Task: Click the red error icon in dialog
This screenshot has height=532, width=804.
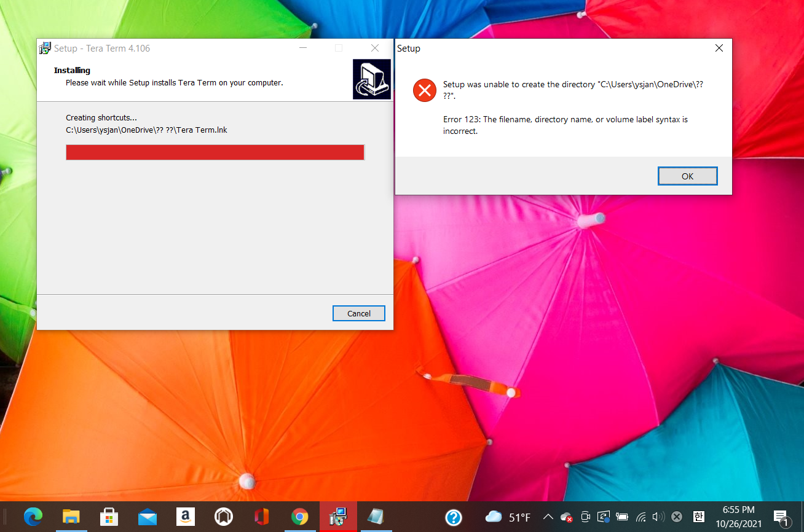Action: (424, 90)
